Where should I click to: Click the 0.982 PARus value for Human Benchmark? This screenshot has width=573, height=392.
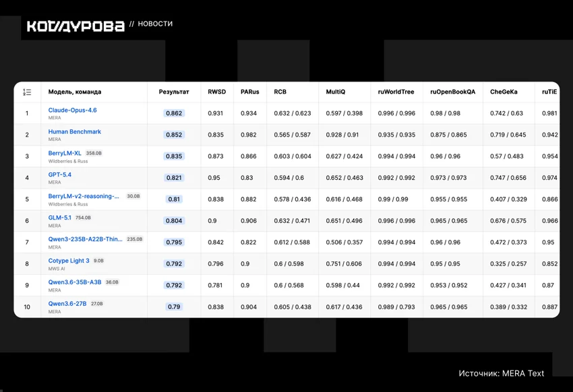[249, 135]
